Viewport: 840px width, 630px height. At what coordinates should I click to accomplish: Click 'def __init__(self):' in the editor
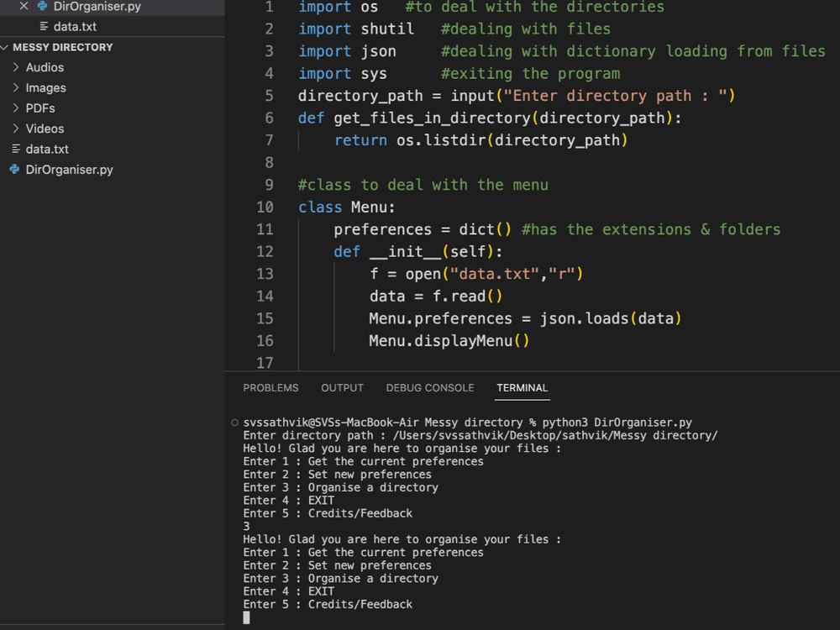point(418,252)
